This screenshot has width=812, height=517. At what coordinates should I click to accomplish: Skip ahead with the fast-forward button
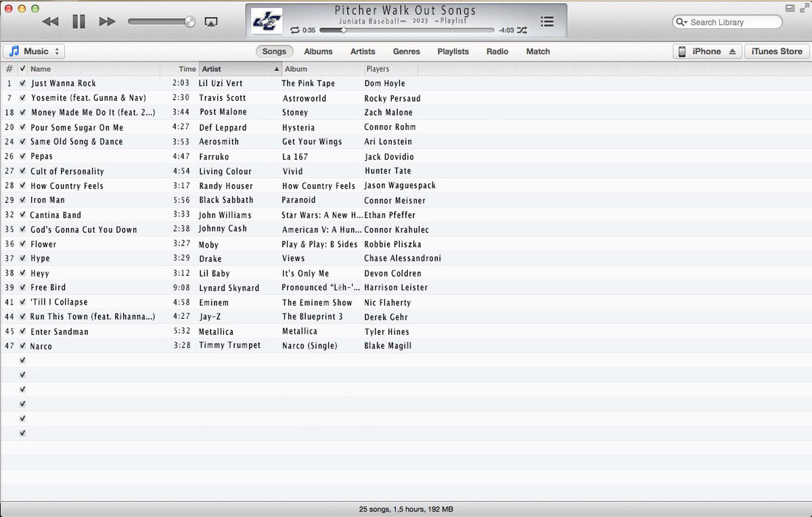point(107,22)
